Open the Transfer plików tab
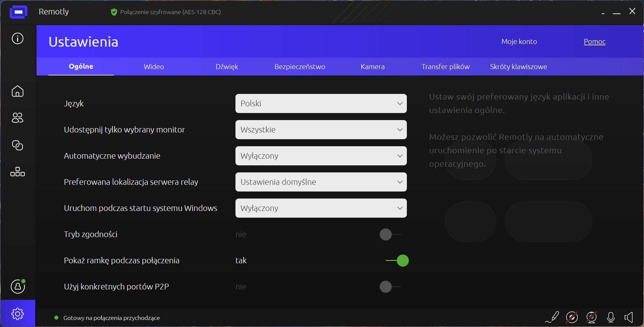Viewport: 644px width, 327px height. pyautogui.click(x=446, y=66)
